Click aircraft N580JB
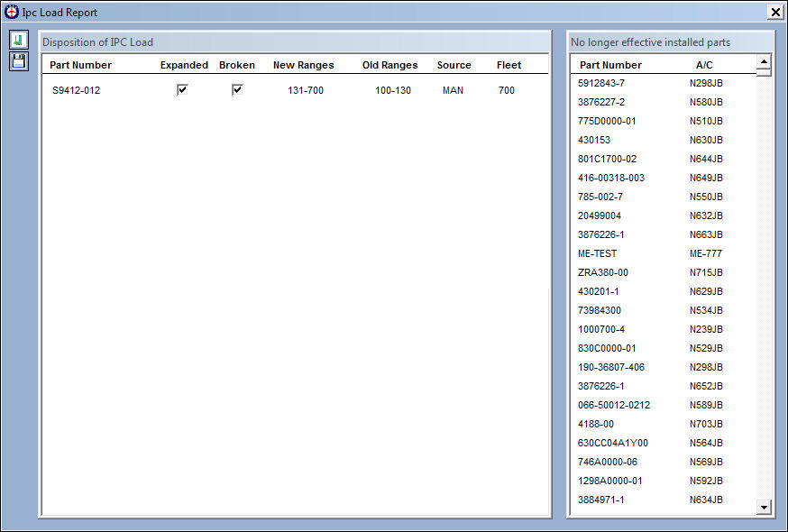 click(706, 102)
